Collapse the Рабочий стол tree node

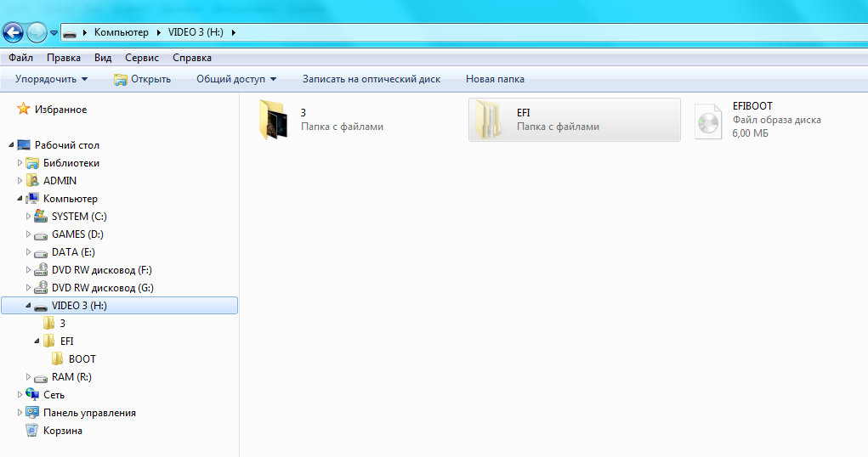[x=11, y=145]
